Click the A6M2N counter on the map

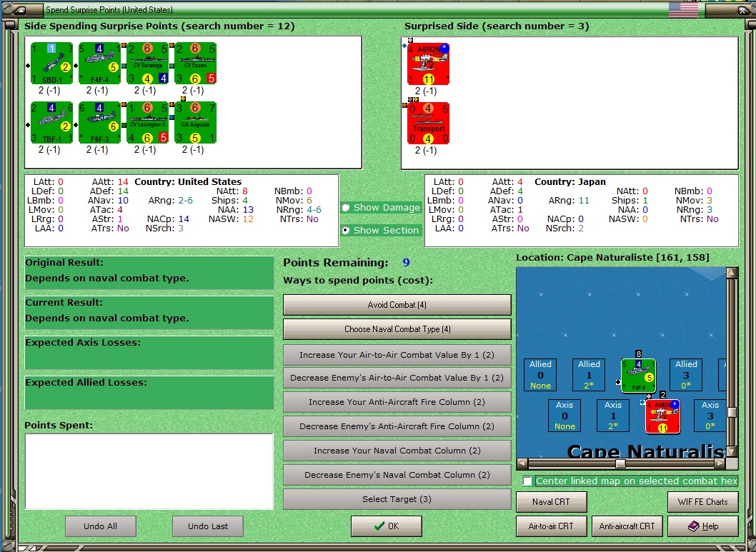[663, 416]
